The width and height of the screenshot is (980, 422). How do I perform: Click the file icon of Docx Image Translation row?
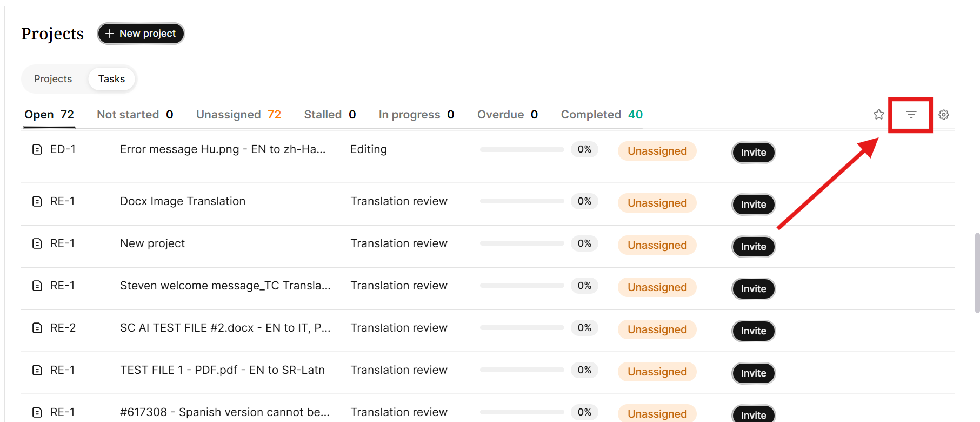[x=37, y=201]
